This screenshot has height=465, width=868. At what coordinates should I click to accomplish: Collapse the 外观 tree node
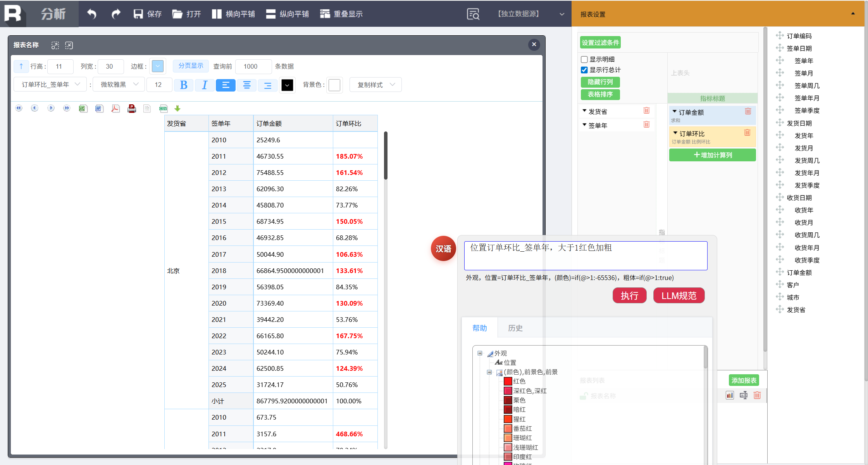pos(480,353)
